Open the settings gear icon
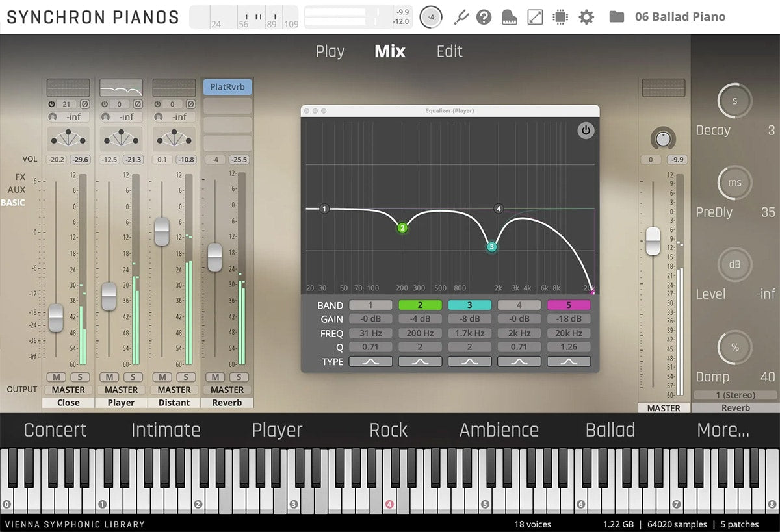The width and height of the screenshot is (780, 532). click(x=586, y=17)
